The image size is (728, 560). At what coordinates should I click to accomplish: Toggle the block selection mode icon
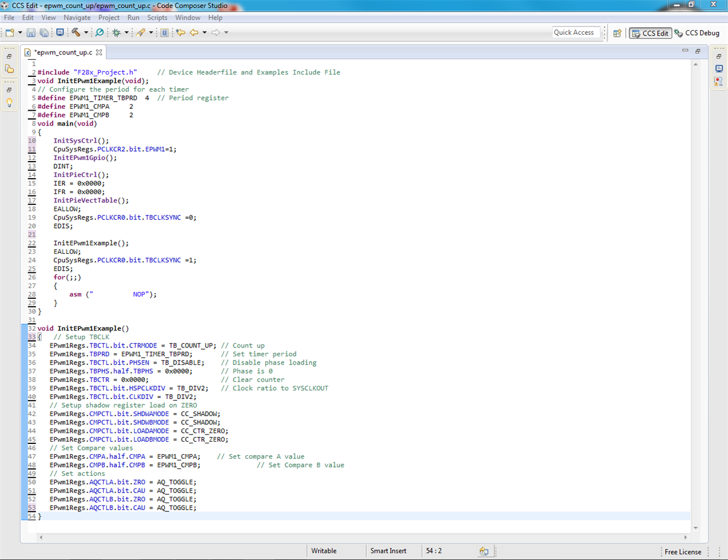point(165,33)
